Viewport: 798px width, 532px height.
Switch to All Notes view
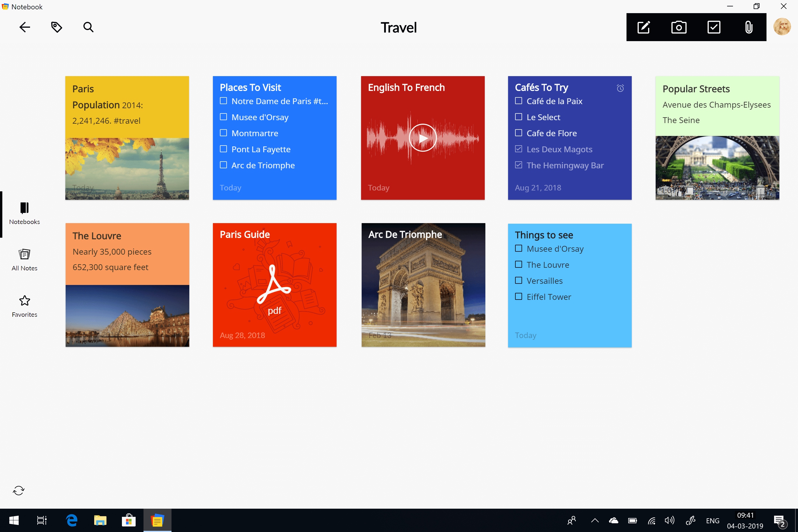tap(24, 260)
